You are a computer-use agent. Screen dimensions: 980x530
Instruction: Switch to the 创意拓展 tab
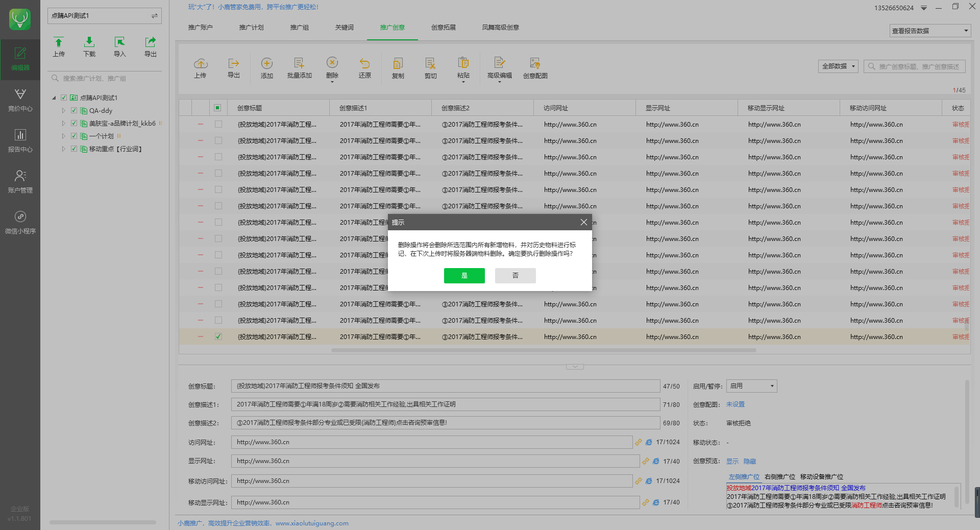point(443,28)
